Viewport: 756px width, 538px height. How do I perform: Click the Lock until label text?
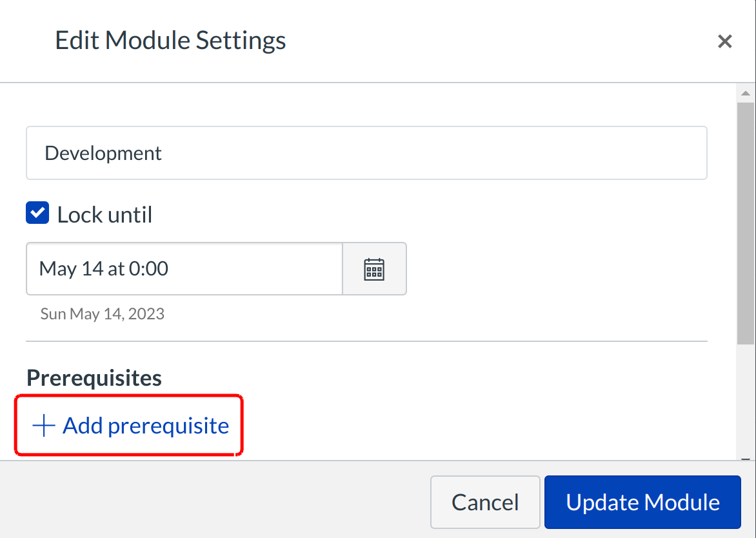[x=104, y=215]
